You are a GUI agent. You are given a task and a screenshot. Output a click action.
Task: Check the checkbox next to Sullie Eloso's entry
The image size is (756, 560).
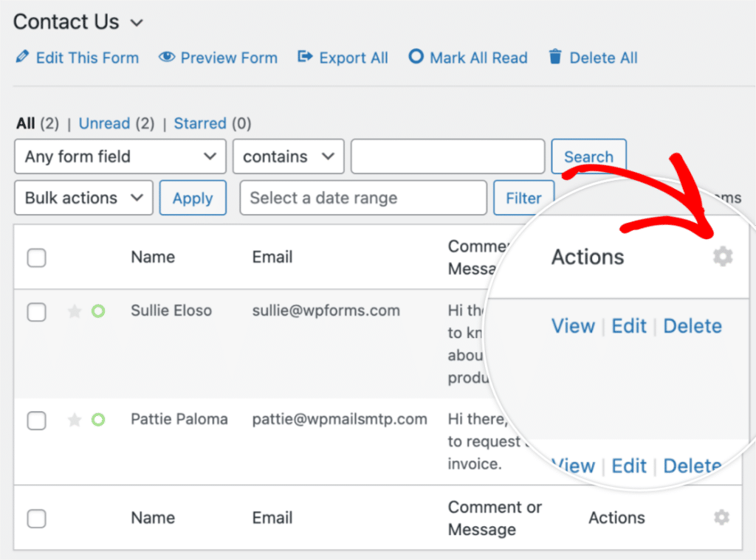[36, 312]
